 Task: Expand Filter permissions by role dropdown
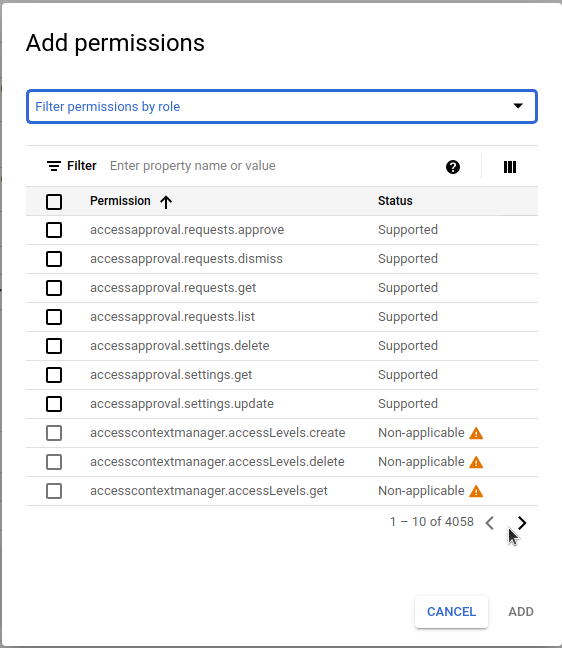(x=282, y=107)
